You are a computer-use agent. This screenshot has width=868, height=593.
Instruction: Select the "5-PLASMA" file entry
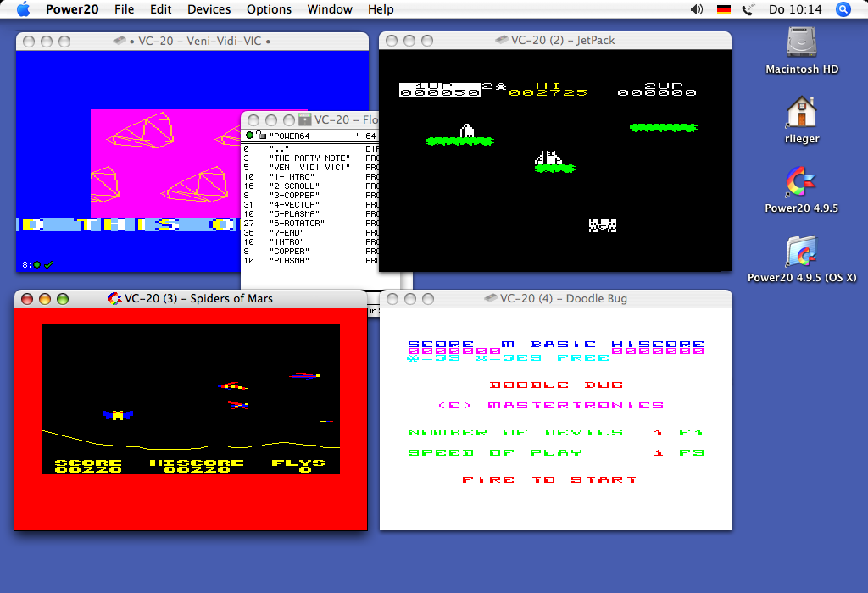coord(310,214)
